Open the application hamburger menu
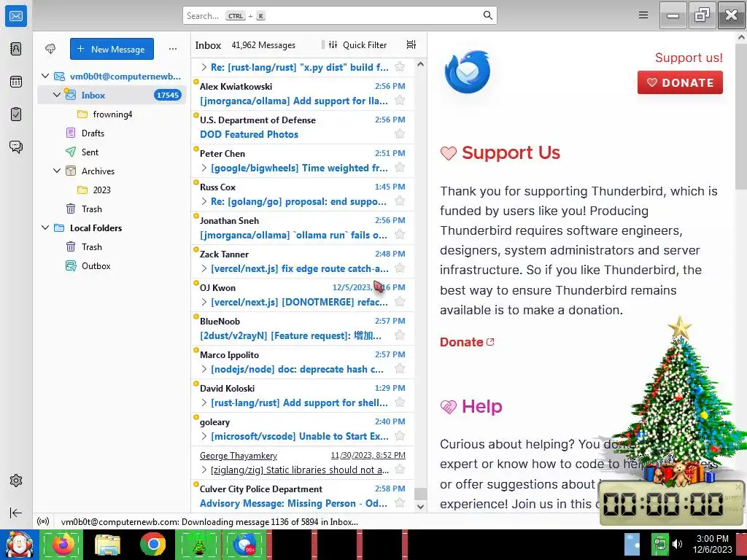 point(643,15)
